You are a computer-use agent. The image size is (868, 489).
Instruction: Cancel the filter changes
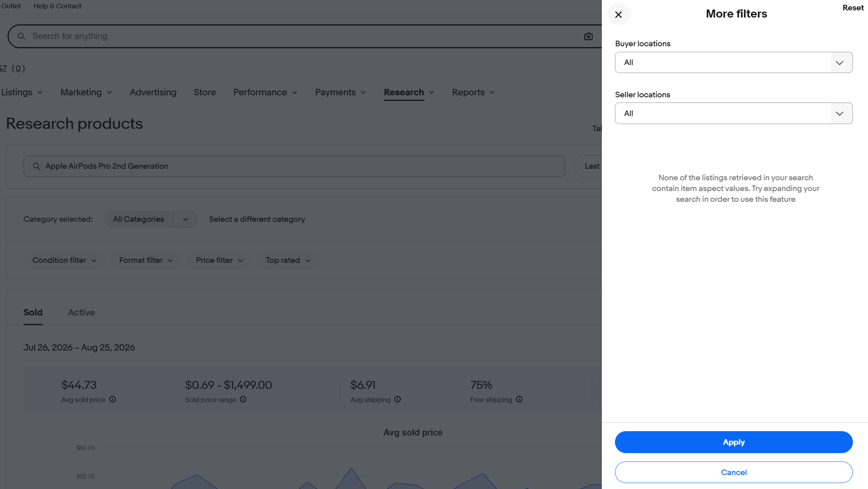[x=734, y=472]
